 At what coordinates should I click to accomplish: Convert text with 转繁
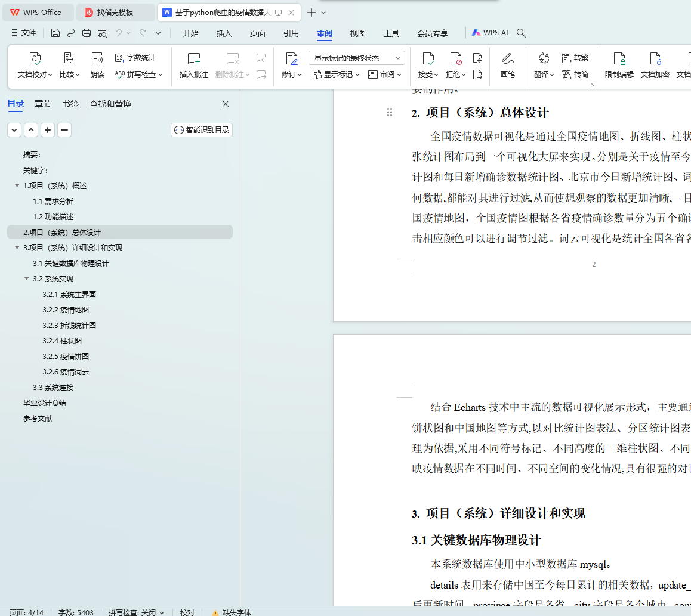coord(575,58)
